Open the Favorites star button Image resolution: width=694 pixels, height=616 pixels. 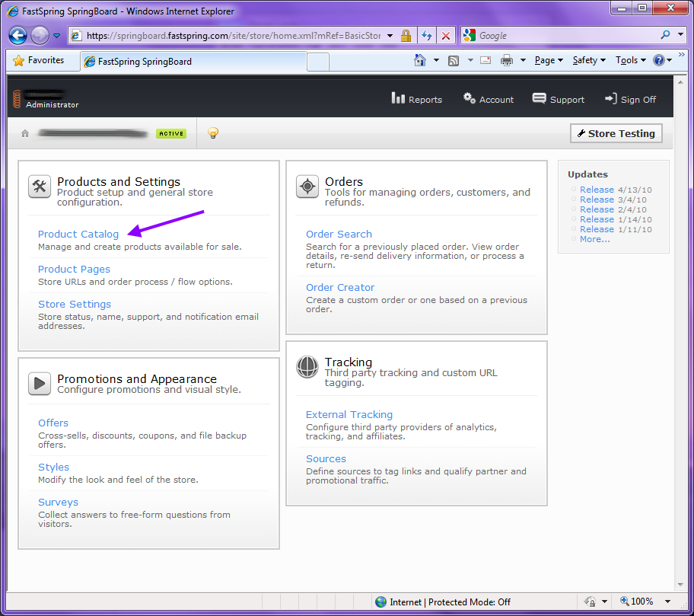[39, 60]
